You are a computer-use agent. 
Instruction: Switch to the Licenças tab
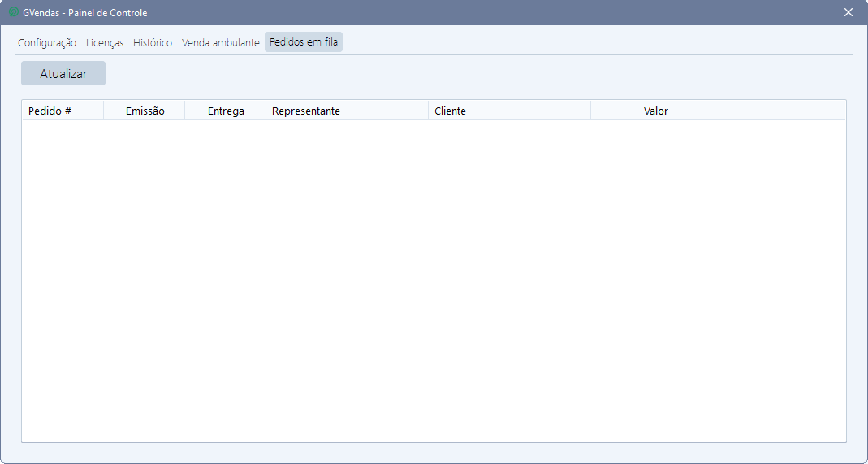[105, 42]
